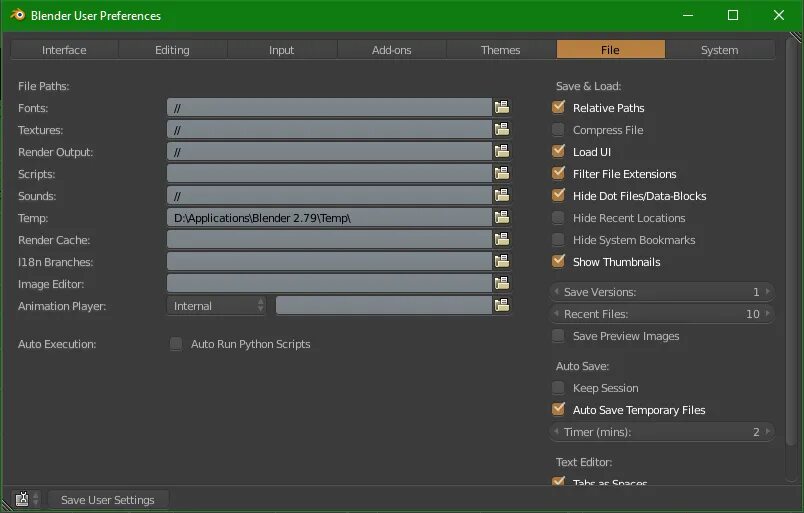Toggle Relative Paths checkbox
The height and width of the screenshot is (513, 804).
pos(558,107)
